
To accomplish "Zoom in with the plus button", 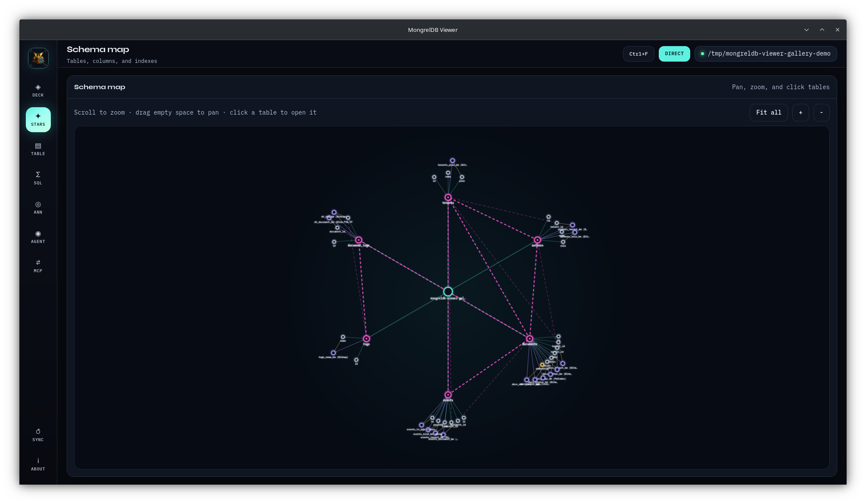I will point(801,112).
